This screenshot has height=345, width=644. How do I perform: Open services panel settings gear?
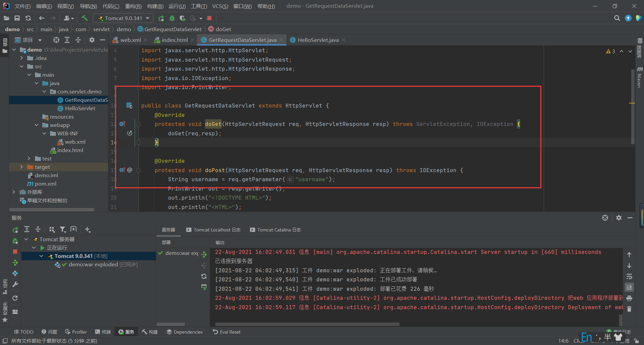click(x=619, y=218)
